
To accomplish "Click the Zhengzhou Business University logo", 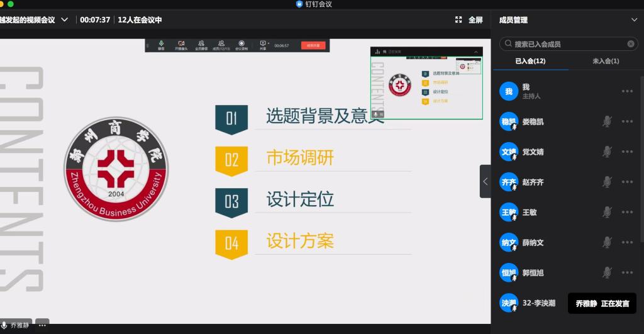I will 116,169.
